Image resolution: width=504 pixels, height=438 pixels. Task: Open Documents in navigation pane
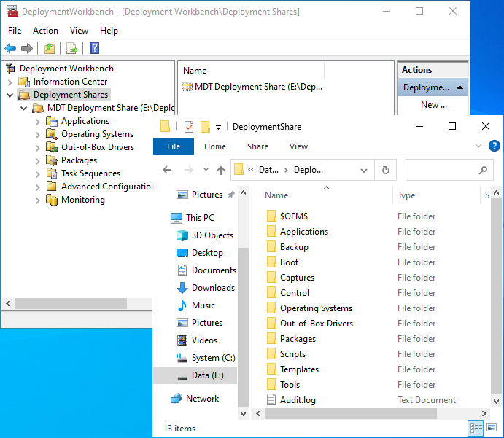(214, 270)
